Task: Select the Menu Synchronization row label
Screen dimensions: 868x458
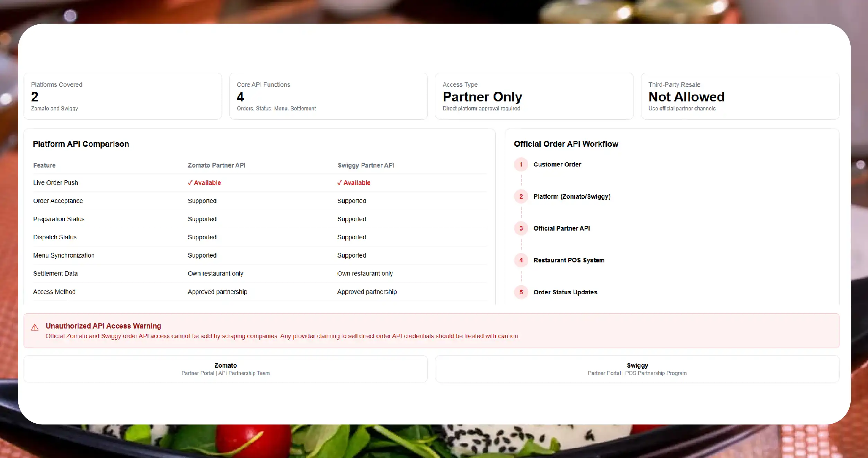Action: [64, 255]
